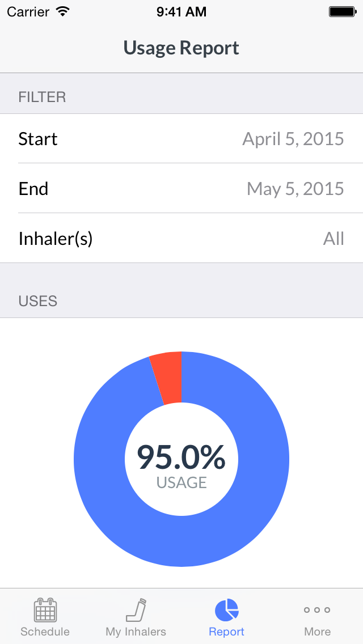Tap the All inhalers value

coord(334,239)
